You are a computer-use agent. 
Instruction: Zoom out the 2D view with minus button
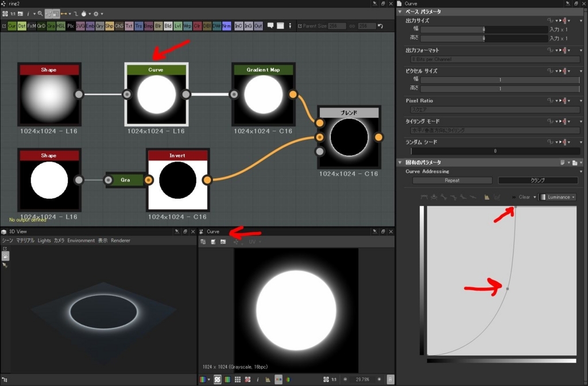(x=345, y=380)
